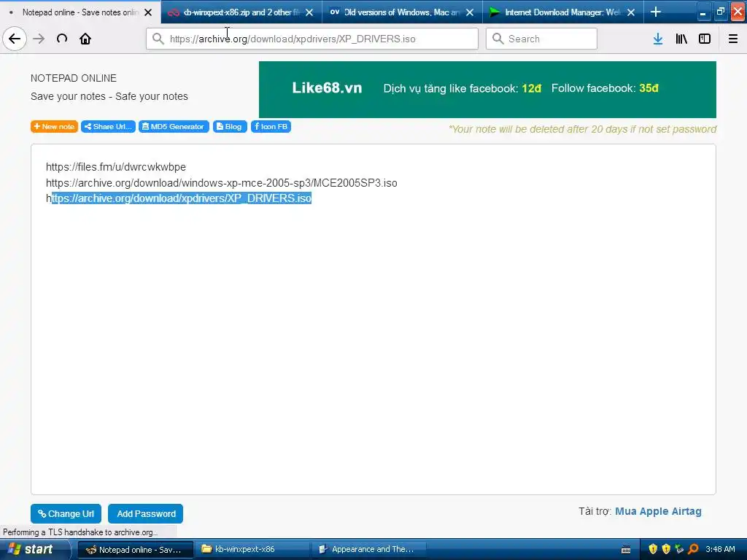Click the files.fm/u/dwrcwkwbpe line in note
747x560 pixels.
coord(116,167)
